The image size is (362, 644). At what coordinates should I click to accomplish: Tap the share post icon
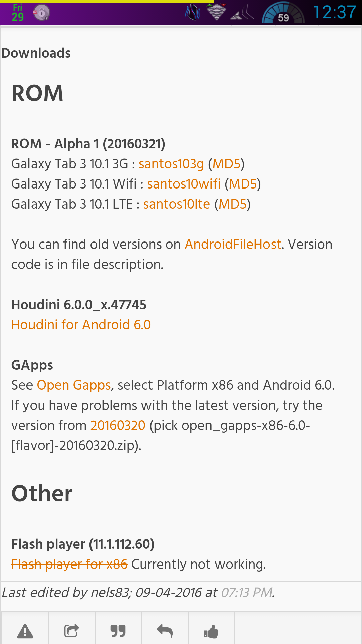point(72,631)
